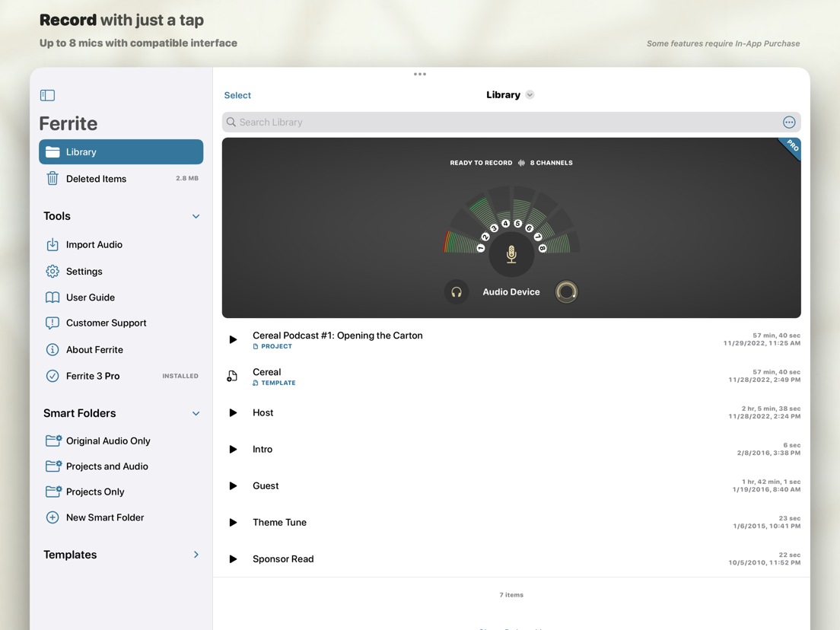Click the 2.8 MB size label
Screen dimensions: 840x630
tap(187, 178)
